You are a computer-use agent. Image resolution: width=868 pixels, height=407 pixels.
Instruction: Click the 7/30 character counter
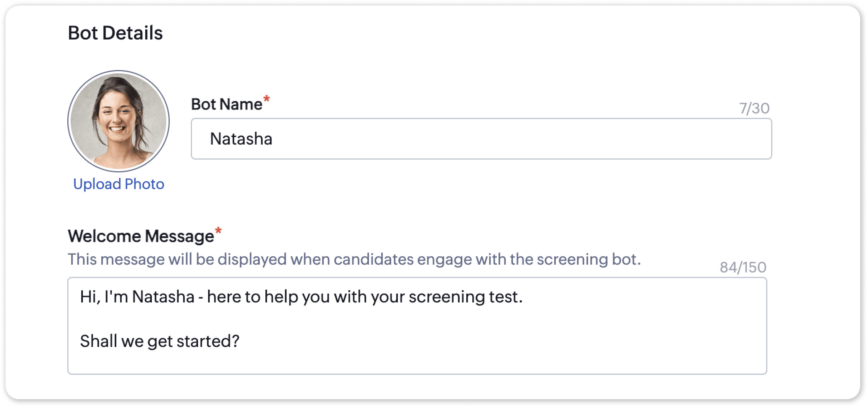[x=754, y=108]
